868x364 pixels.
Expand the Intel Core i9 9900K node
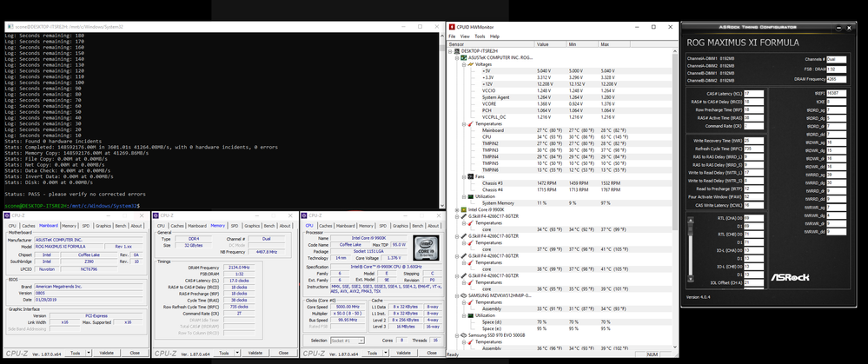pos(457,209)
